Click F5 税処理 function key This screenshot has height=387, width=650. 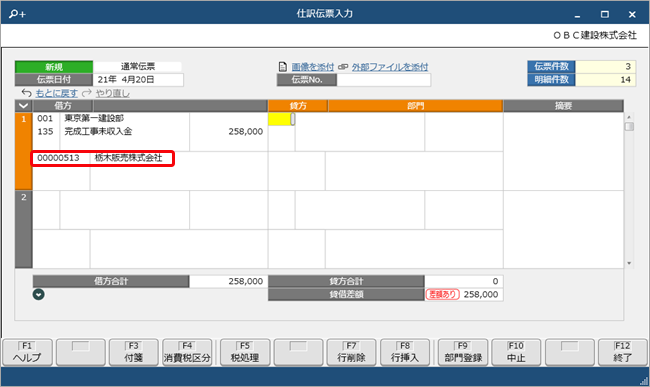(245, 352)
